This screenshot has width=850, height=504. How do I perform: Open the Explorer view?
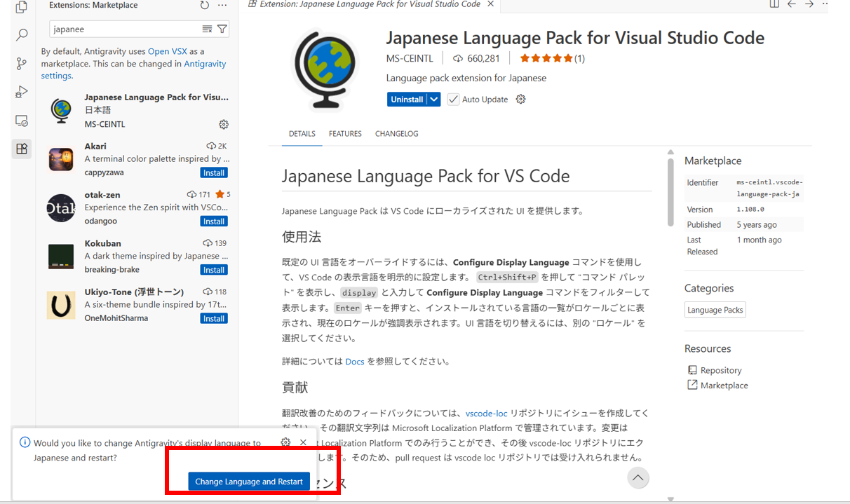point(21,7)
